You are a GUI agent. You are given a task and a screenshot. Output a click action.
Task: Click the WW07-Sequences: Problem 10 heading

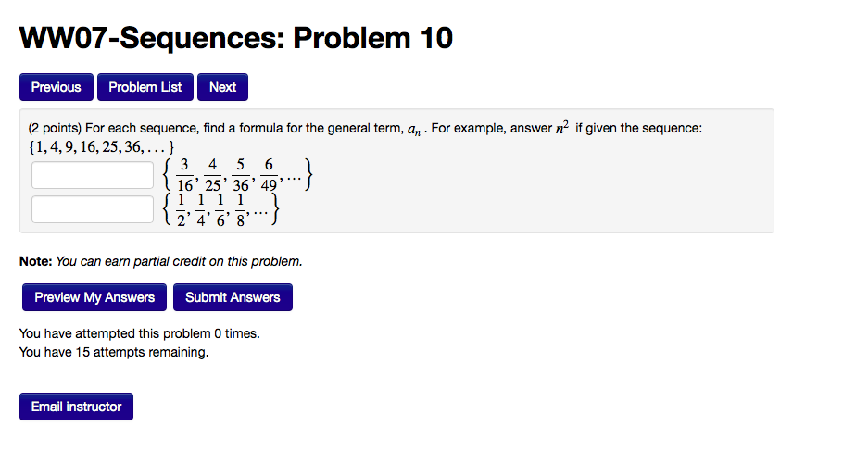[x=236, y=38]
